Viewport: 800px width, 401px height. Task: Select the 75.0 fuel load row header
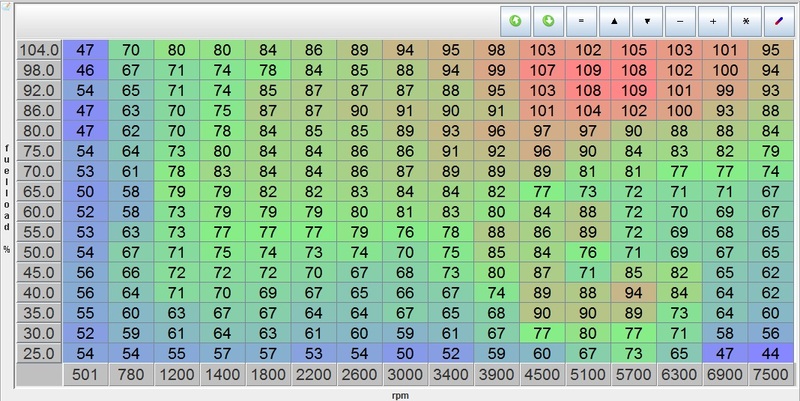pyautogui.click(x=39, y=151)
